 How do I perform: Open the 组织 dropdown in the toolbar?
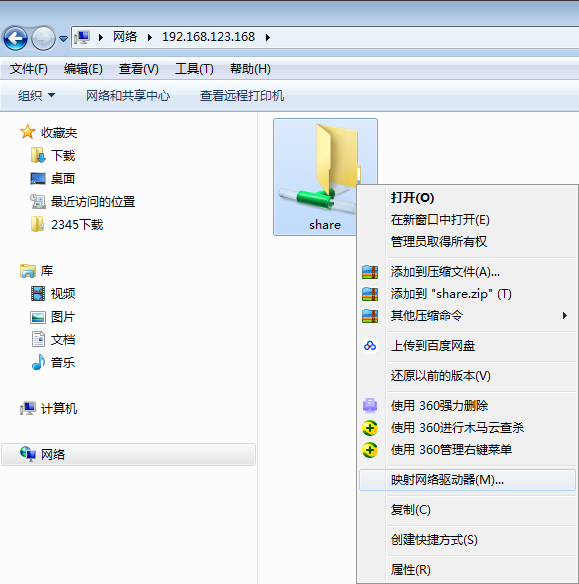[36, 96]
